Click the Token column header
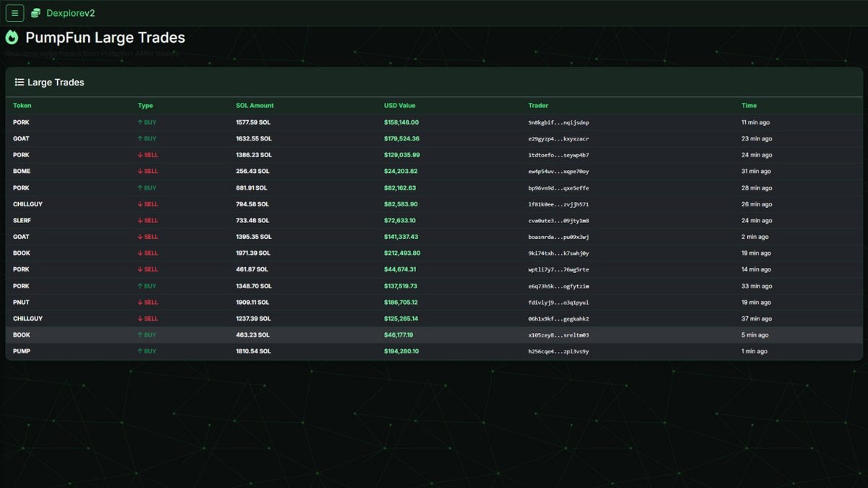Viewport: 868px width, 488px height. coord(22,106)
